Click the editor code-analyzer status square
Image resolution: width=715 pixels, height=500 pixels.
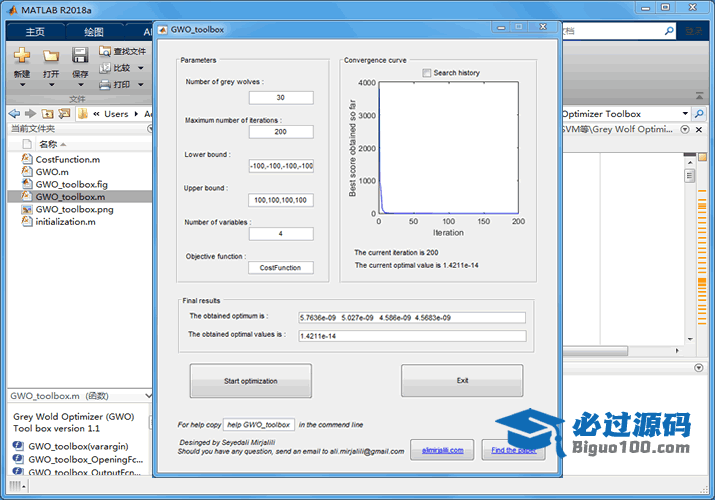click(702, 157)
